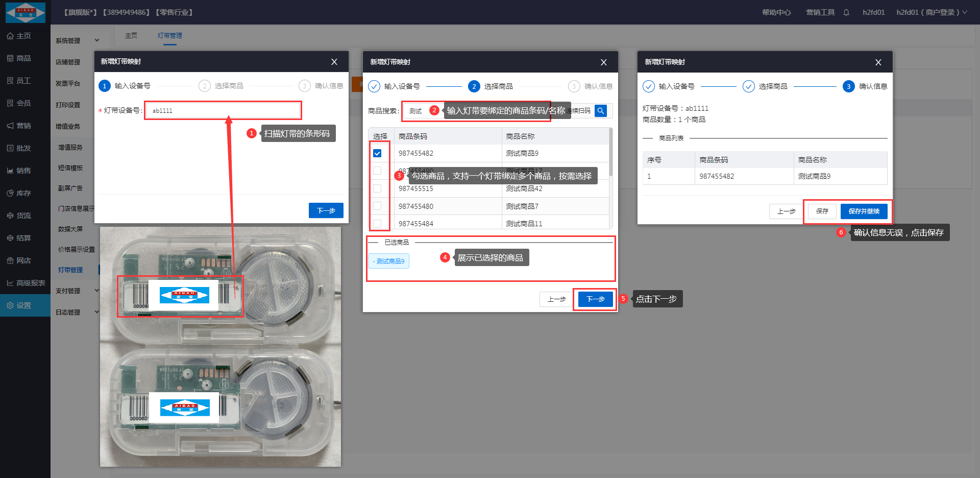Screen dimensions: 980x478
Task: Select 灯带管理 in the settings menu
Action: (70, 270)
